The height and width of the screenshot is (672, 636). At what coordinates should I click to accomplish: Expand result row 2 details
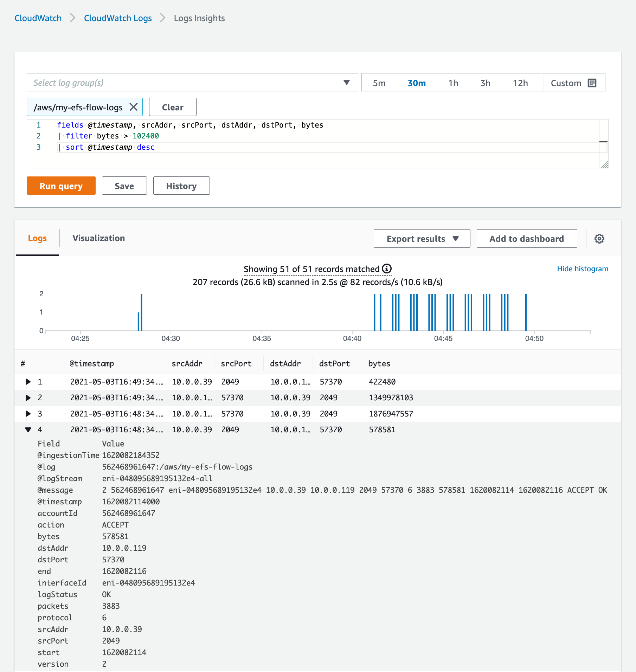28,398
